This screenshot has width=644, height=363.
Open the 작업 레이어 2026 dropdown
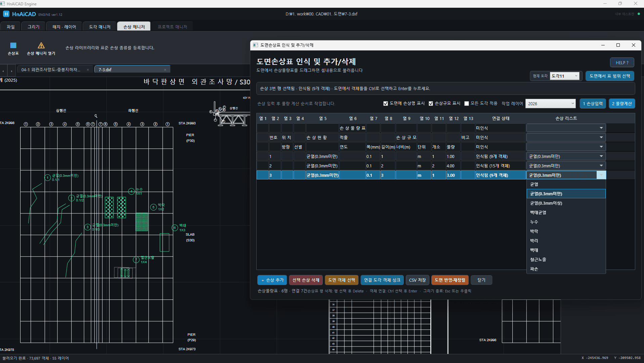551,104
